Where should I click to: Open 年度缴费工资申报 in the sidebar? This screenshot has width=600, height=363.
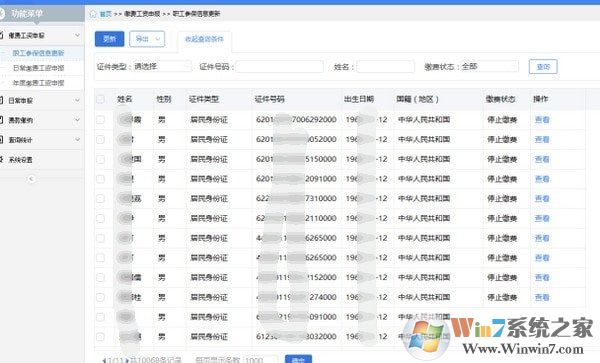coord(38,83)
